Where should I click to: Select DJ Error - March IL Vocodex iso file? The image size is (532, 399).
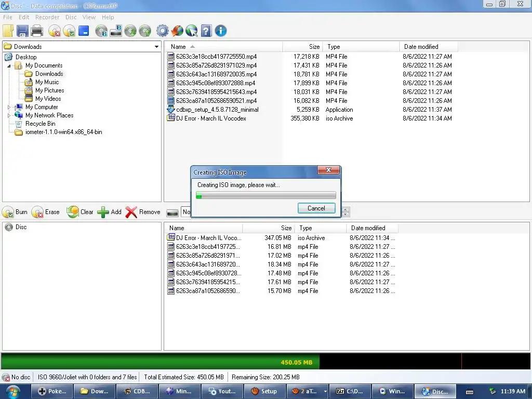(211, 118)
